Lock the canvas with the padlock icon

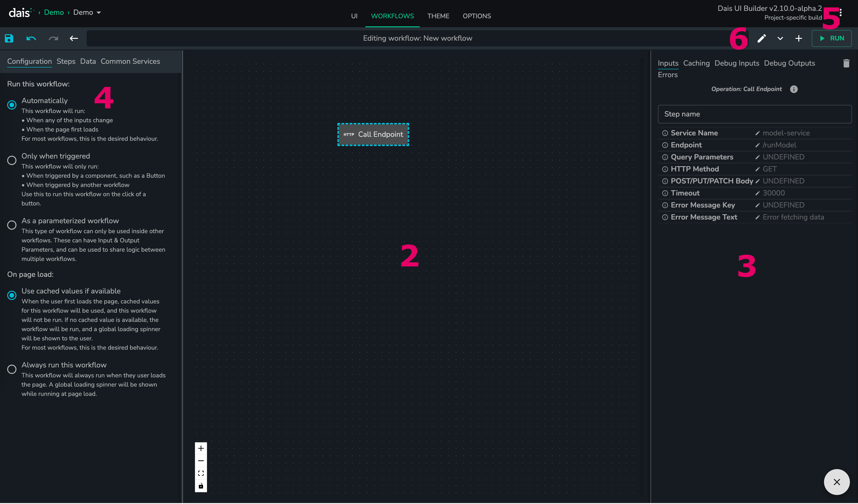point(201,486)
